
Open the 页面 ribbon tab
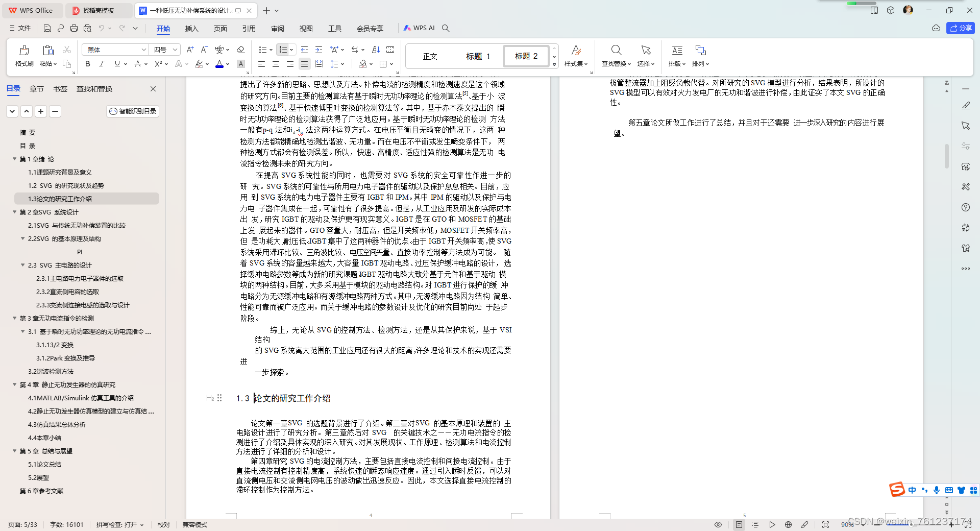click(x=220, y=28)
